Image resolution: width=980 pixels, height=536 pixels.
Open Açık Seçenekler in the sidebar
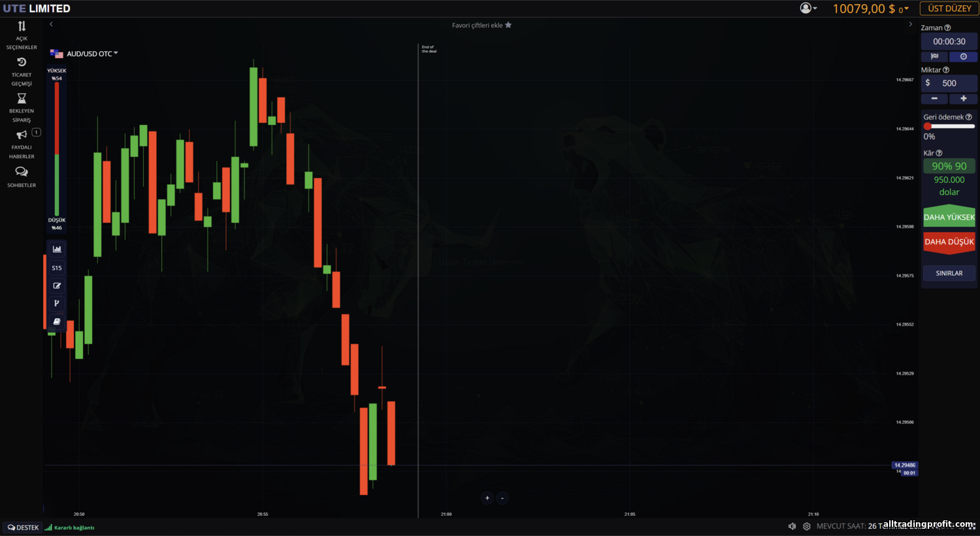click(22, 35)
